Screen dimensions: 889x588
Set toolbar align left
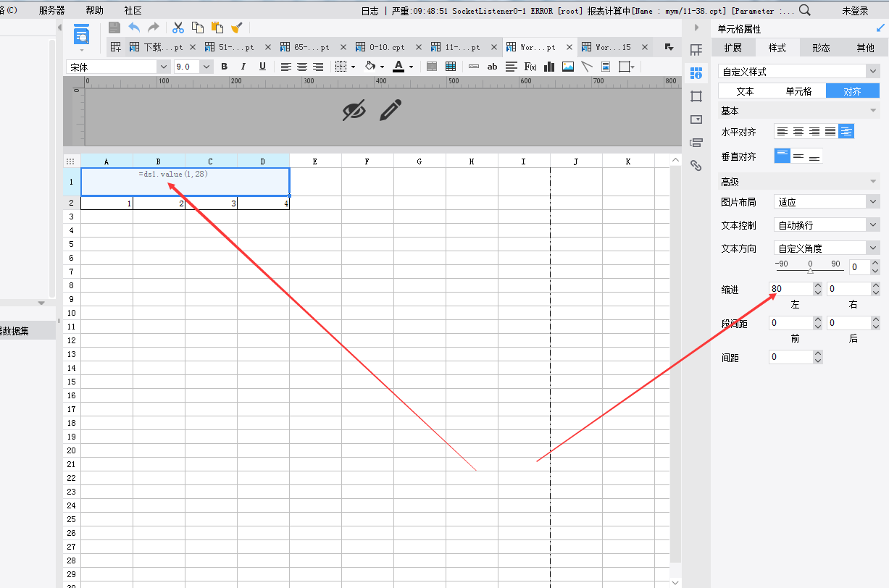286,67
